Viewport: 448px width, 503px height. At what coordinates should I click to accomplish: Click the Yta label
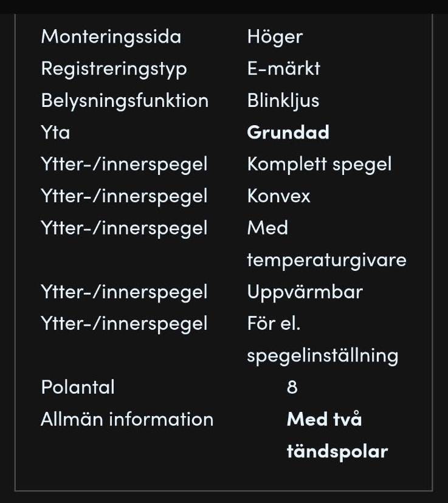point(55,132)
